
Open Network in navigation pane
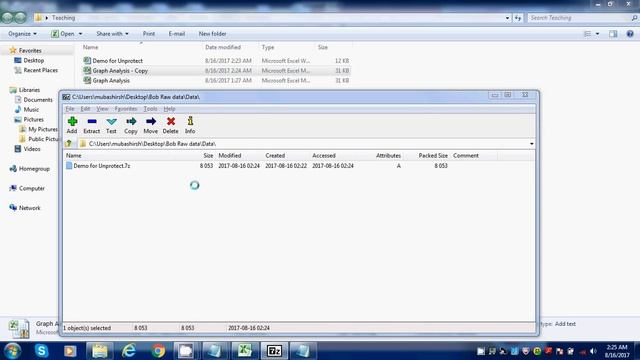[29, 208]
